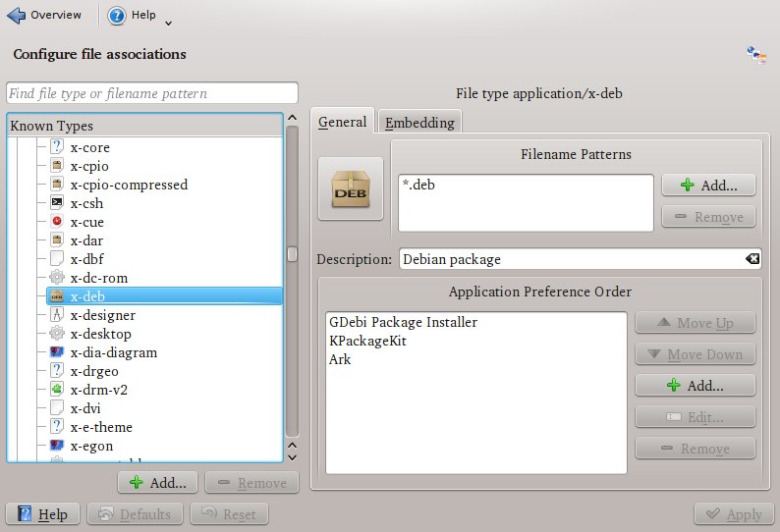The width and height of the screenshot is (780, 532).
Task: Click the x-dia-diagram icon
Action: pyautogui.click(x=57, y=352)
